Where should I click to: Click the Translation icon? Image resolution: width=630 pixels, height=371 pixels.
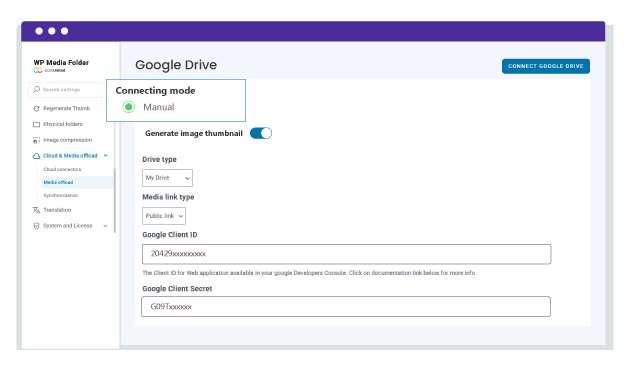point(37,210)
